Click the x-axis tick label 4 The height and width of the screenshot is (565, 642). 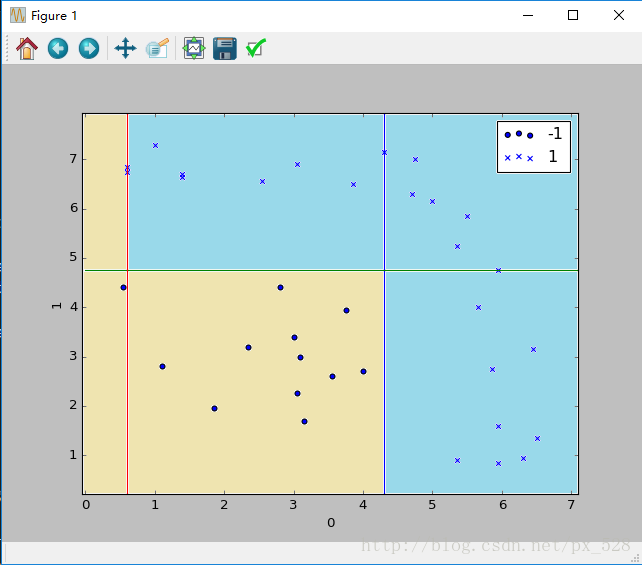tap(363, 505)
